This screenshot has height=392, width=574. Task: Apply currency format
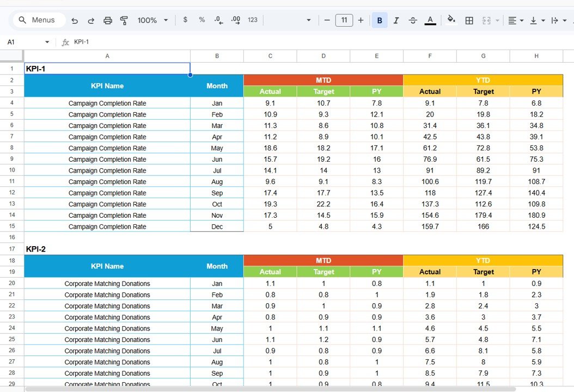tap(185, 20)
